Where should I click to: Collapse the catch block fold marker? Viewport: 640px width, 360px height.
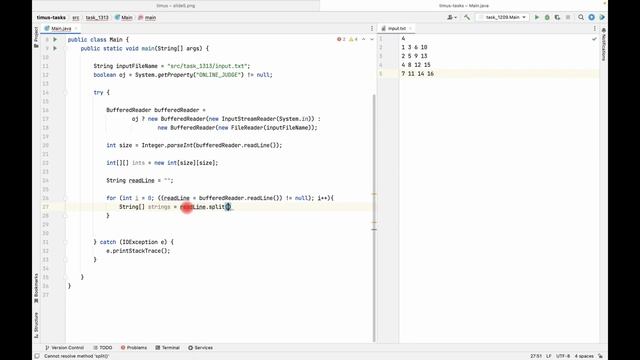click(65, 242)
